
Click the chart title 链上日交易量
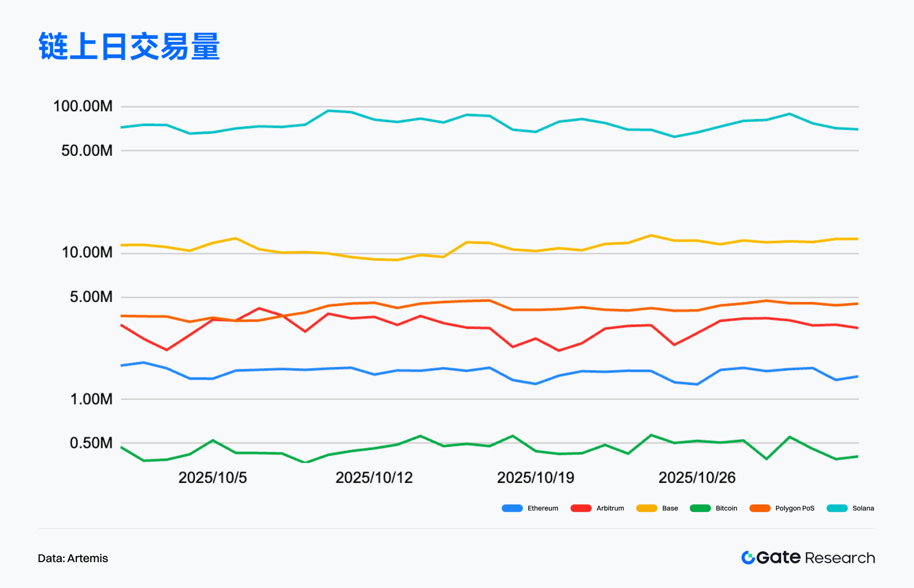point(129,46)
